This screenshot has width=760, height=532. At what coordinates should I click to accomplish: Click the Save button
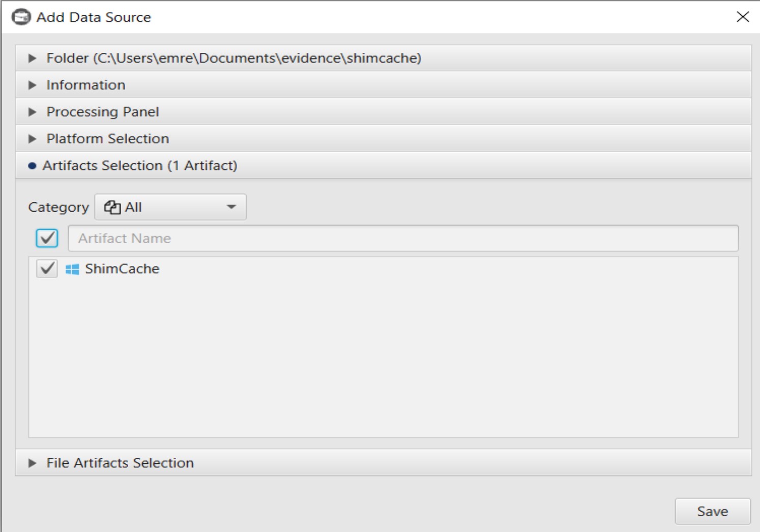712,511
